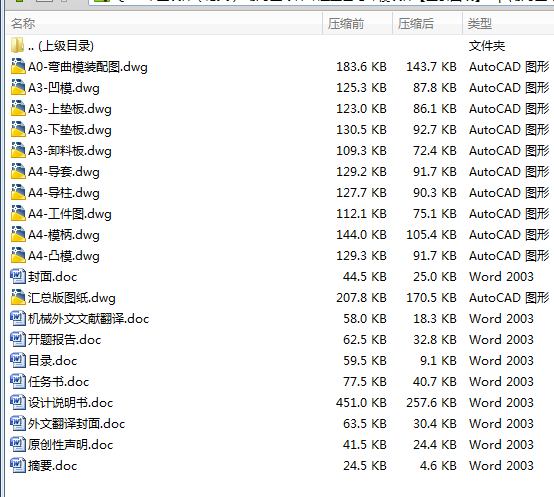
Task: Select the 汇总版图纸.dwg file icon
Action: click(x=18, y=297)
